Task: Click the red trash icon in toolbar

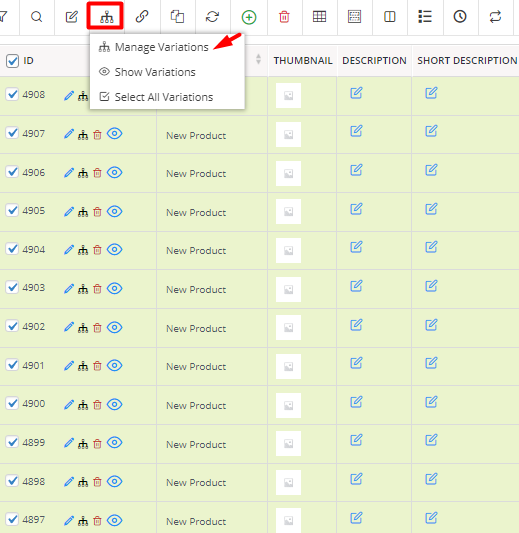Action: point(284,17)
